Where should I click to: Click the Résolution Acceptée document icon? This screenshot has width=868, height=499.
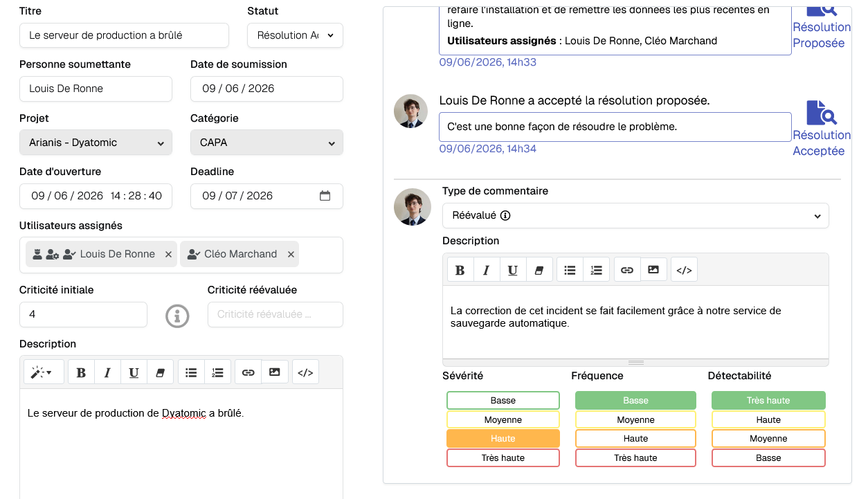pyautogui.click(x=822, y=113)
